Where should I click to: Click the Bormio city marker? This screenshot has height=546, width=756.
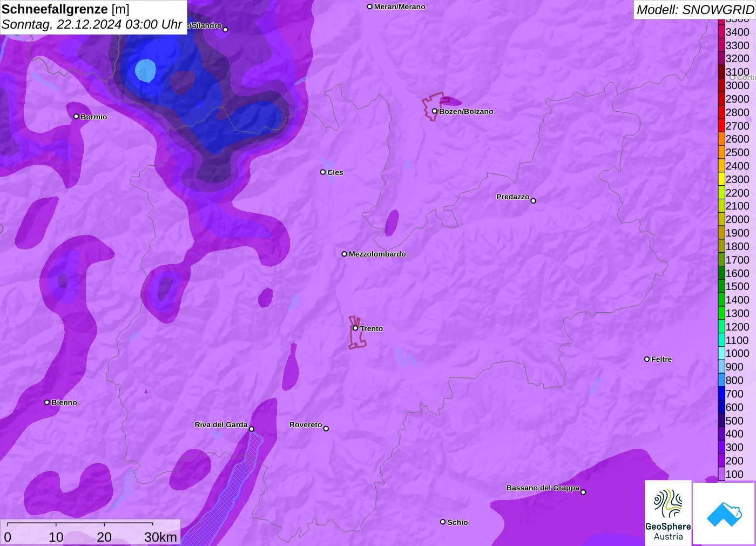click(76, 116)
